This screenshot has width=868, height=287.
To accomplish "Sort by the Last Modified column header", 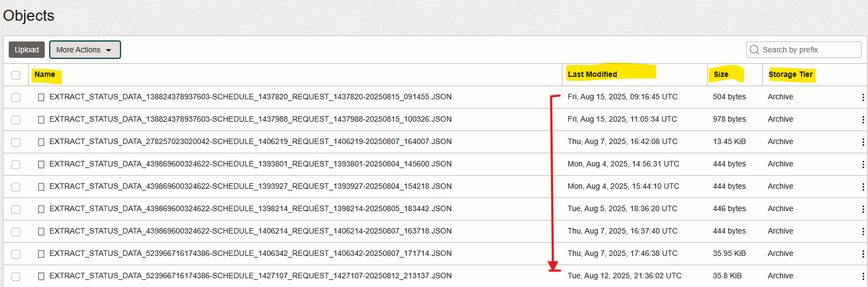I will (x=592, y=74).
